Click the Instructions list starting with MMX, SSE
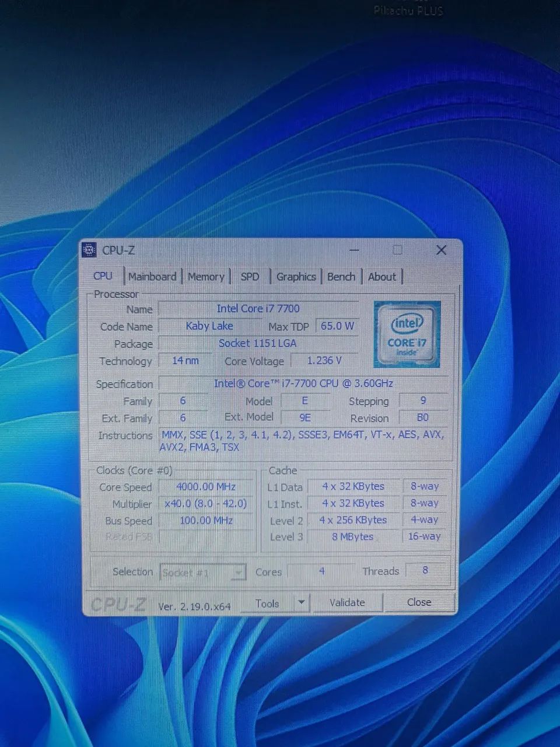The width and height of the screenshot is (560, 747). click(x=302, y=441)
